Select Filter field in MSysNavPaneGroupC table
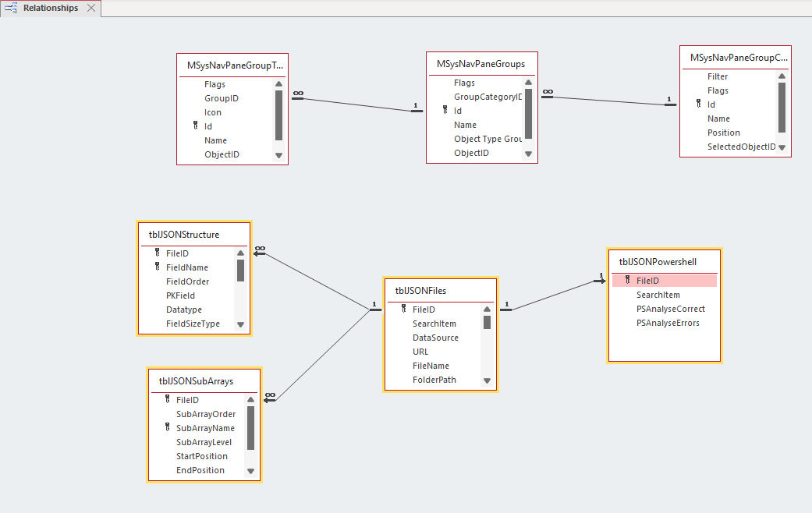The width and height of the screenshot is (812, 513). [718, 76]
